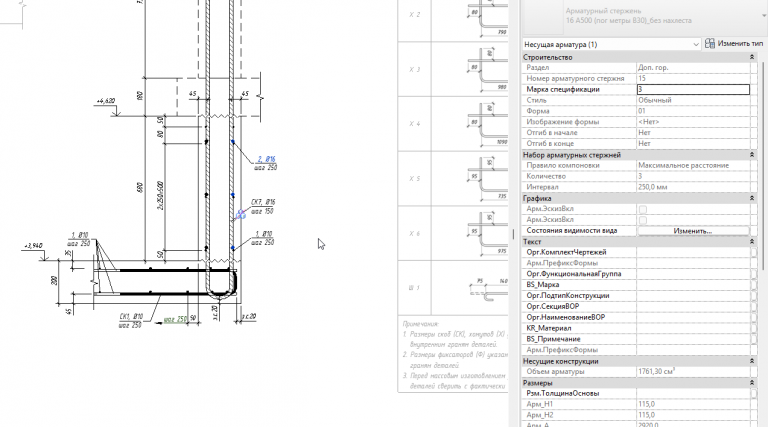Select the rebar tag 'СК7, Ø16'
The image size is (768, 427).
pos(263,202)
